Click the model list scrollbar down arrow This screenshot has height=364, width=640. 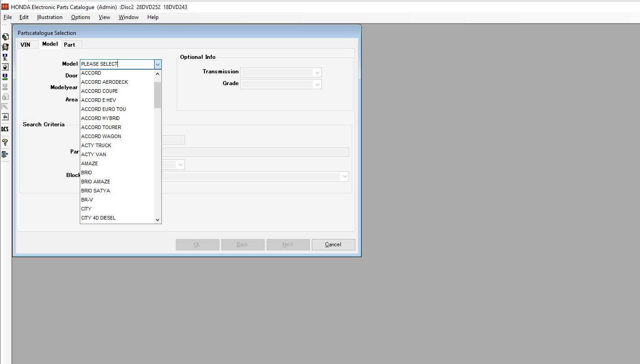[157, 220]
